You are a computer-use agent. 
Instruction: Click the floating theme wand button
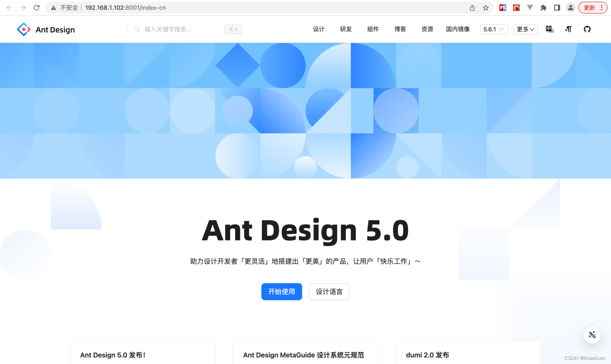click(x=592, y=335)
